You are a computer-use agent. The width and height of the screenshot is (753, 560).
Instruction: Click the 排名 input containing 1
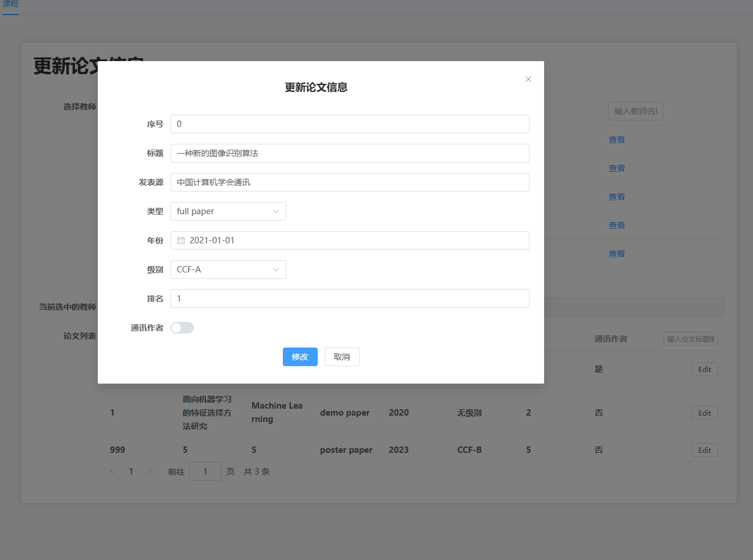click(x=349, y=298)
